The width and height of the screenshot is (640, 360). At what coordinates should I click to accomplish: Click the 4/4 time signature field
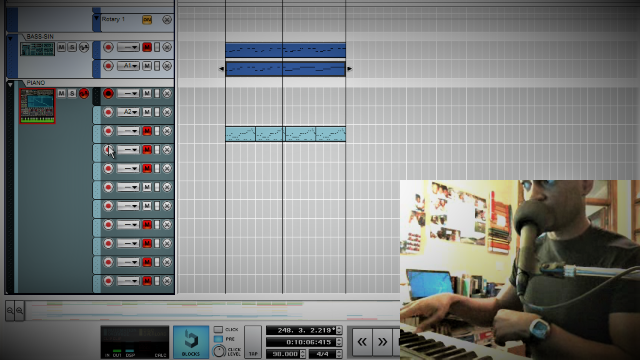[323, 354]
